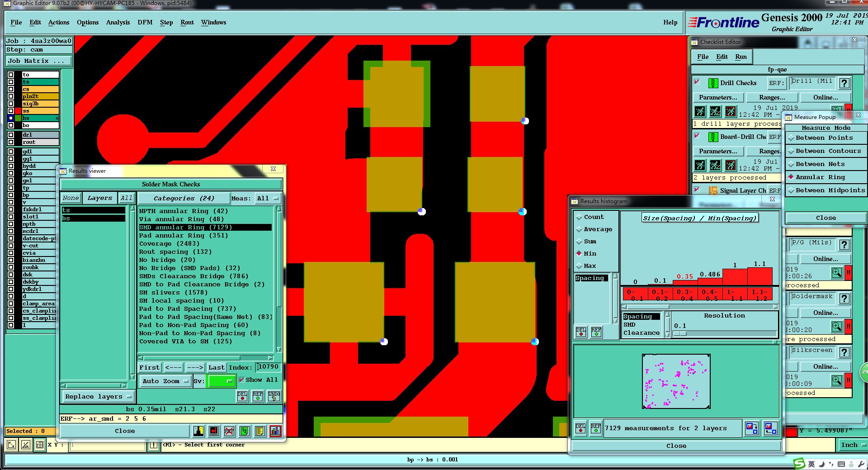Open the Categories (24) selector
Image resolution: width=868 pixels, height=470 pixels.
(x=184, y=198)
